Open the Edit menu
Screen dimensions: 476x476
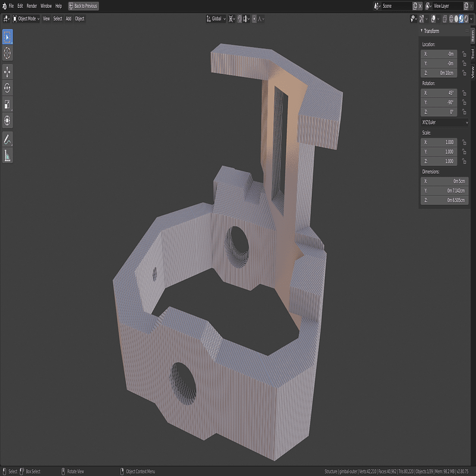click(x=20, y=6)
